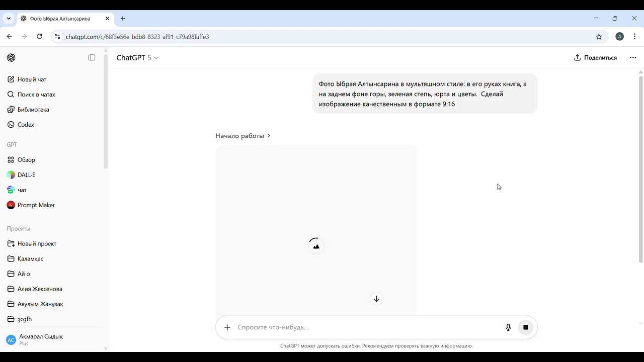Click the Поделиться share button
The image size is (644, 362).
point(595,58)
